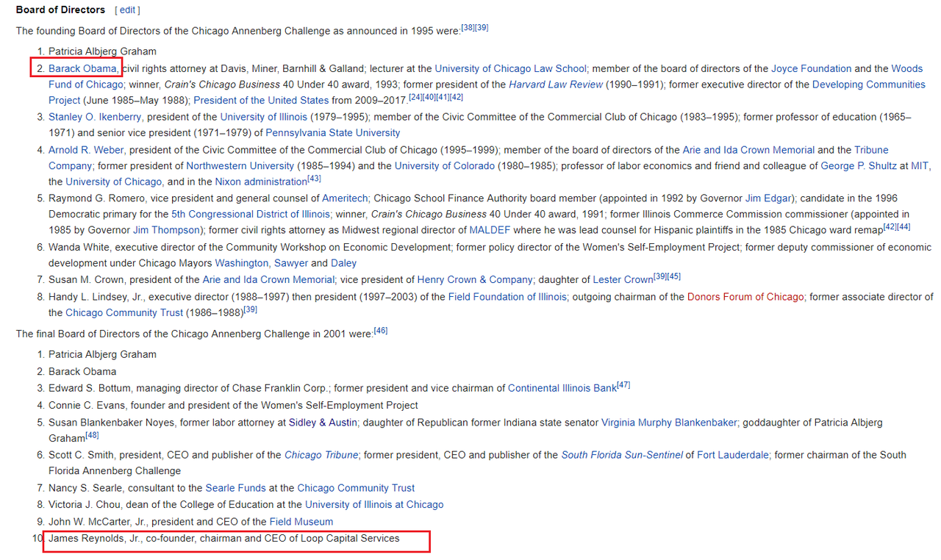Viewport: 941px width, 560px height.
Task: Follow Arie and Ida Crown Memorial link in Weber entry
Action: point(748,150)
